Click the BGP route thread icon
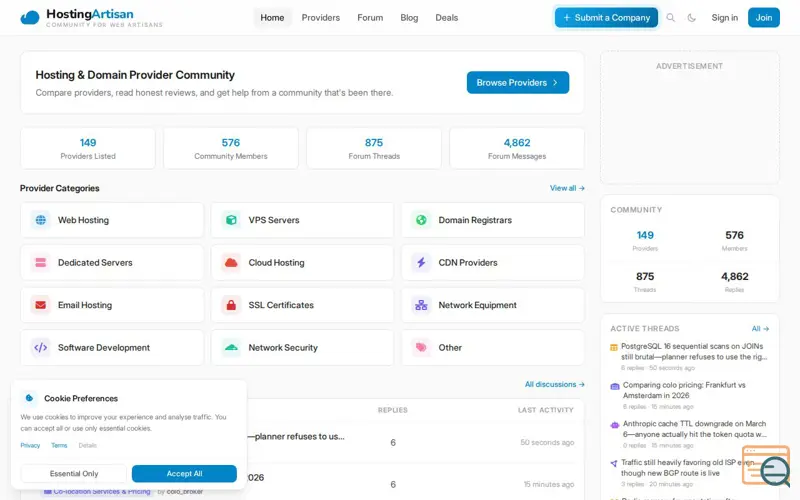This screenshot has width=800, height=500. pos(614,464)
